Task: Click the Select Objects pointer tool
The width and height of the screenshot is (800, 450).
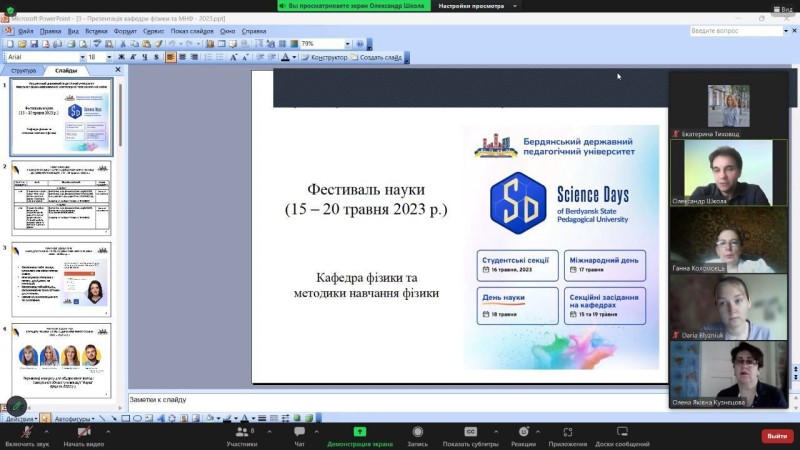Action: click(x=45, y=418)
